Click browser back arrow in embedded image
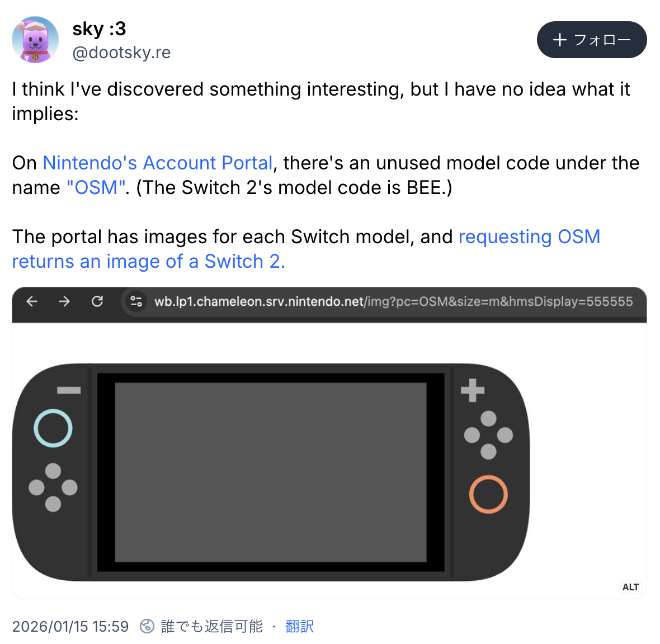660x644 pixels. coord(32,301)
